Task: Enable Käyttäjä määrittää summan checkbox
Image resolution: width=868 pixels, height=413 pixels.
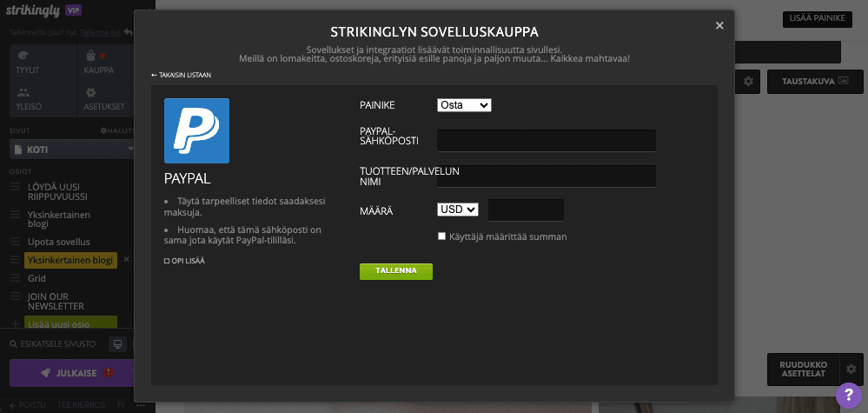Action: click(441, 236)
